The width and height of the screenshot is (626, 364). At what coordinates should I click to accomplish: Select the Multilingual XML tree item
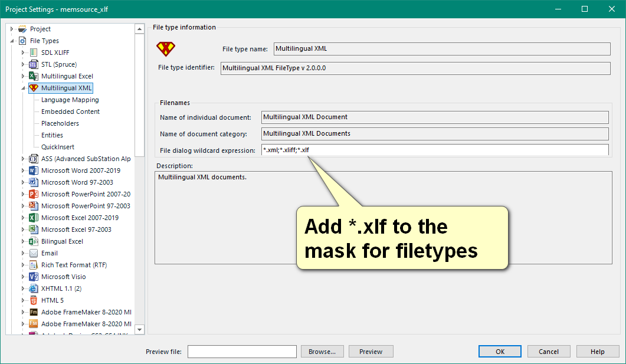pyautogui.click(x=66, y=88)
